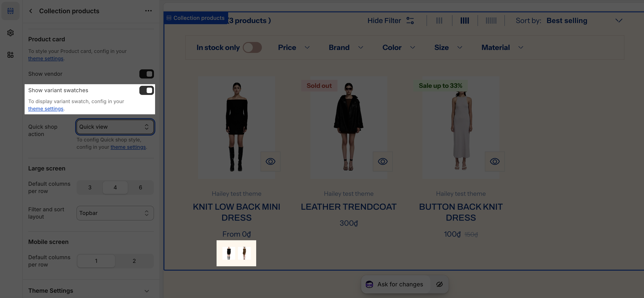Open the Quick shop action dropdown

115,127
